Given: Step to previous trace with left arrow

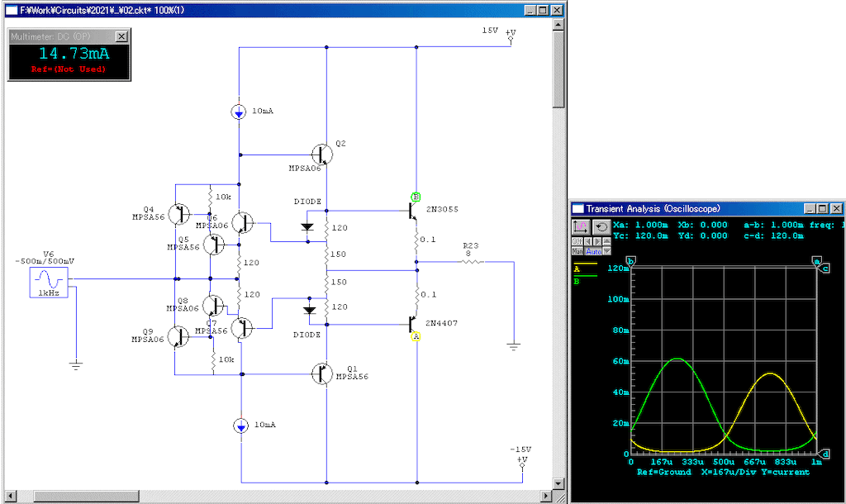Looking at the screenshot, I should click(588, 241).
